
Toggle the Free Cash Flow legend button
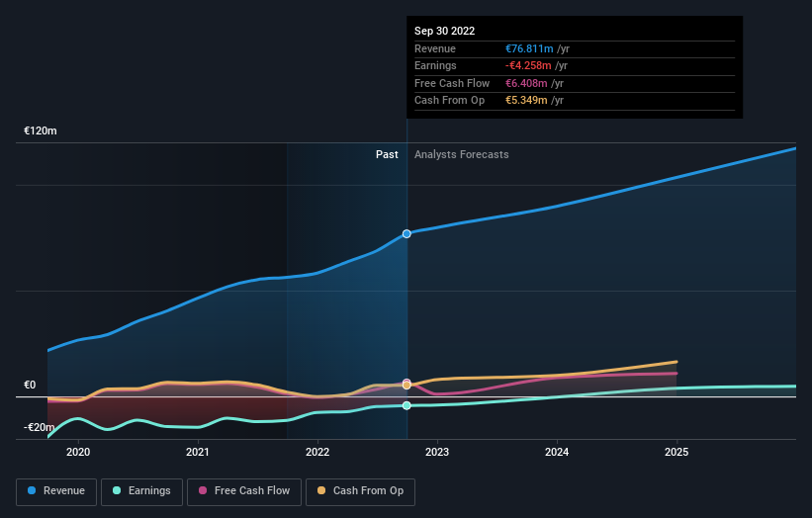pyautogui.click(x=244, y=491)
